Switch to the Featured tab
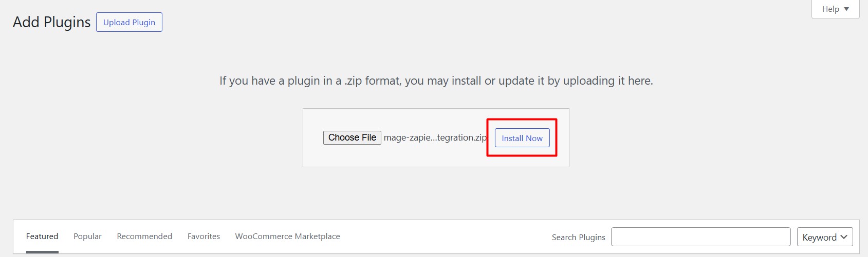Viewport: 868px width, 257px height. point(42,236)
